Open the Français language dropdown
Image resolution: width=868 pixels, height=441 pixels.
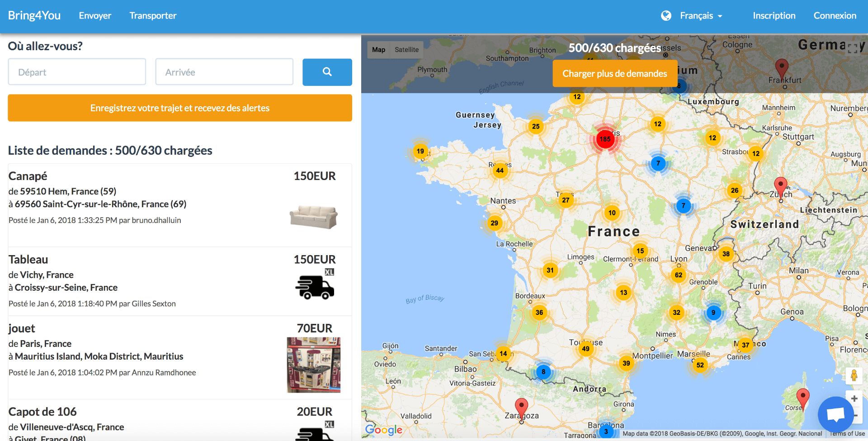coord(701,16)
